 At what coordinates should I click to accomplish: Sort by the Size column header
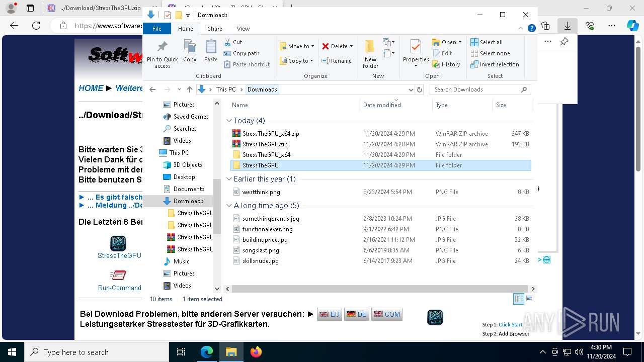point(512,105)
